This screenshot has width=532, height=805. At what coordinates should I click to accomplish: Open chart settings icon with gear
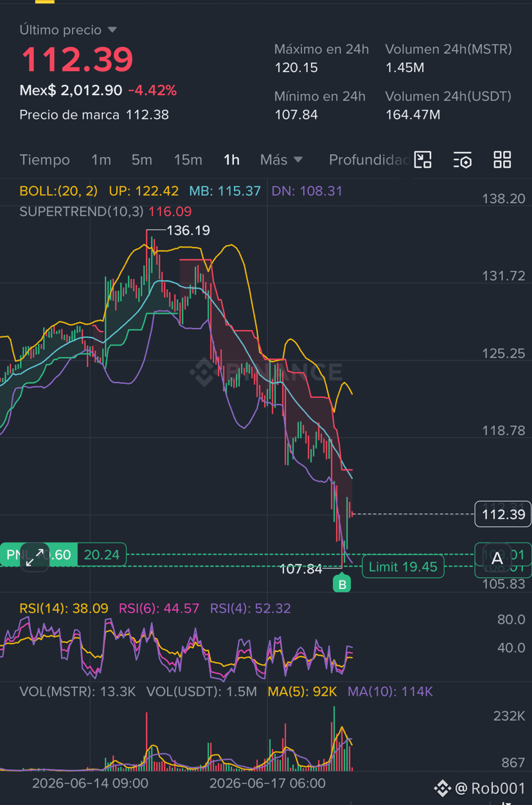(x=463, y=159)
